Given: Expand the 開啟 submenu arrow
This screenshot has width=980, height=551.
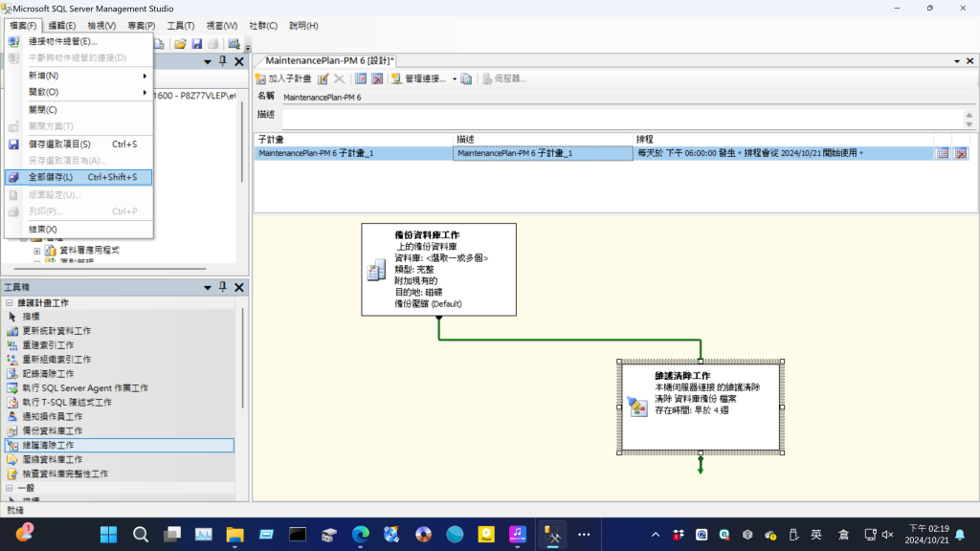Looking at the screenshot, I should (145, 93).
